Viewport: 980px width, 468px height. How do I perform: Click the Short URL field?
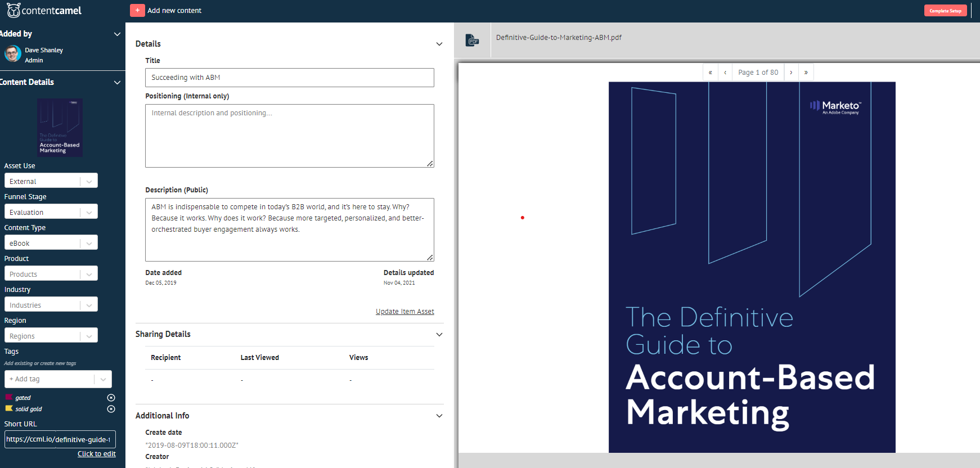60,439
